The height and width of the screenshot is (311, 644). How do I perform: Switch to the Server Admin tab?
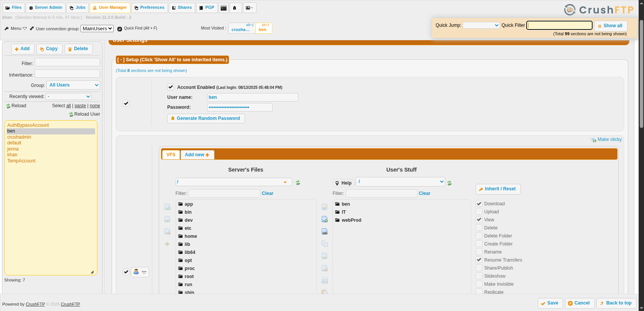(45, 8)
